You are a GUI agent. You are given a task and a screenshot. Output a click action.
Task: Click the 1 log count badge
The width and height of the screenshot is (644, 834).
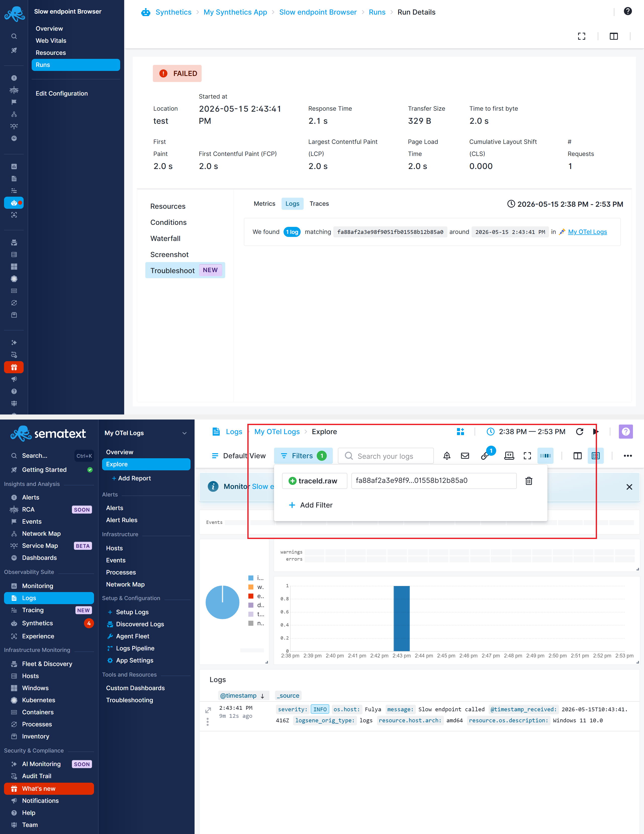tap(292, 232)
